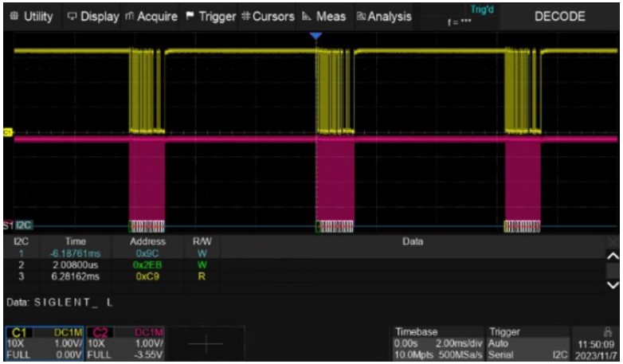The width and height of the screenshot is (623, 364).
Task: Open the Cursors menu
Action: [268, 16]
